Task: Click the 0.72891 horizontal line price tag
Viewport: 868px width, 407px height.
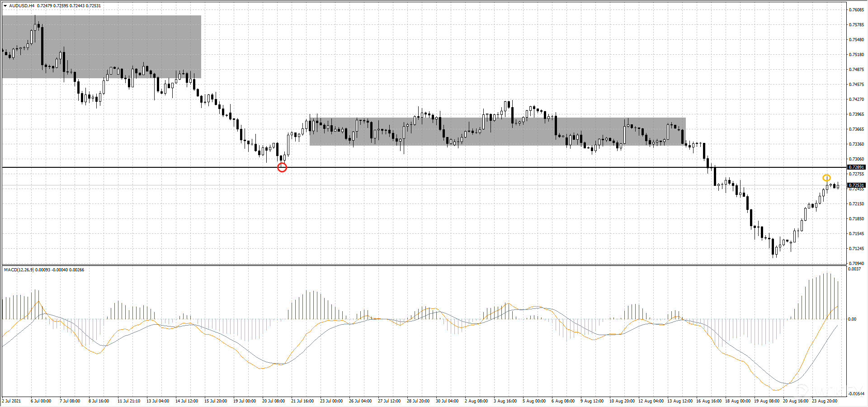Action: pos(856,167)
